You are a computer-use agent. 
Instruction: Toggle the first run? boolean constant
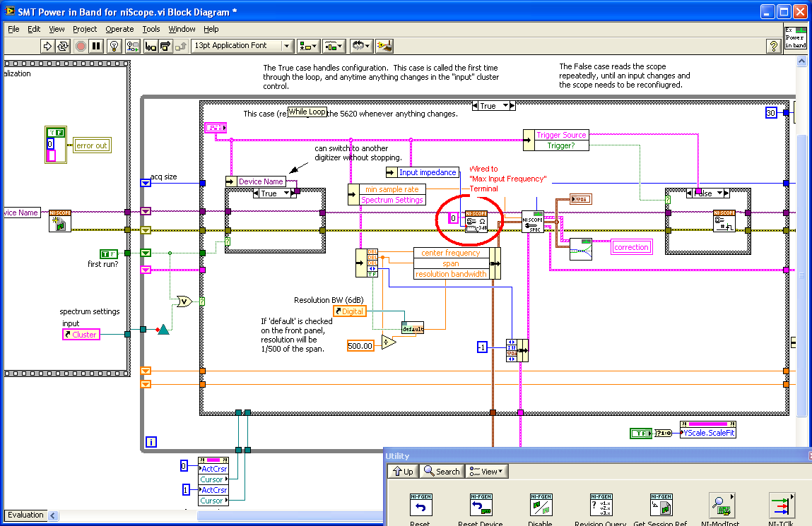click(x=109, y=254)
